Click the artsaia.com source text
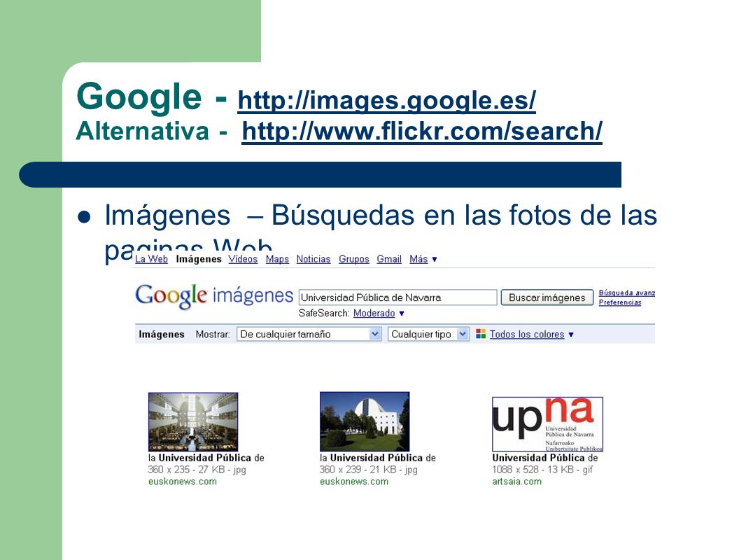The height and width of the screenshot is (560, 746). point(516,482)
